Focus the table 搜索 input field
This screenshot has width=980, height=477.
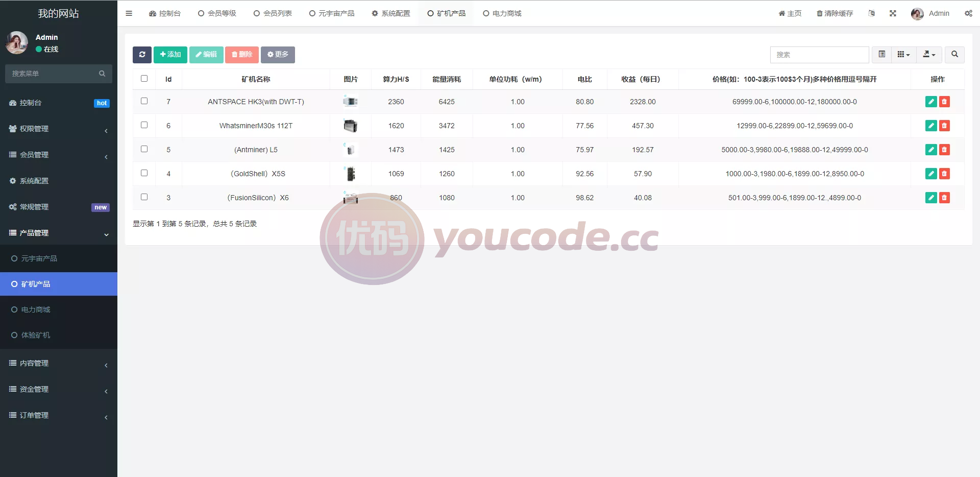coord(819,55)
